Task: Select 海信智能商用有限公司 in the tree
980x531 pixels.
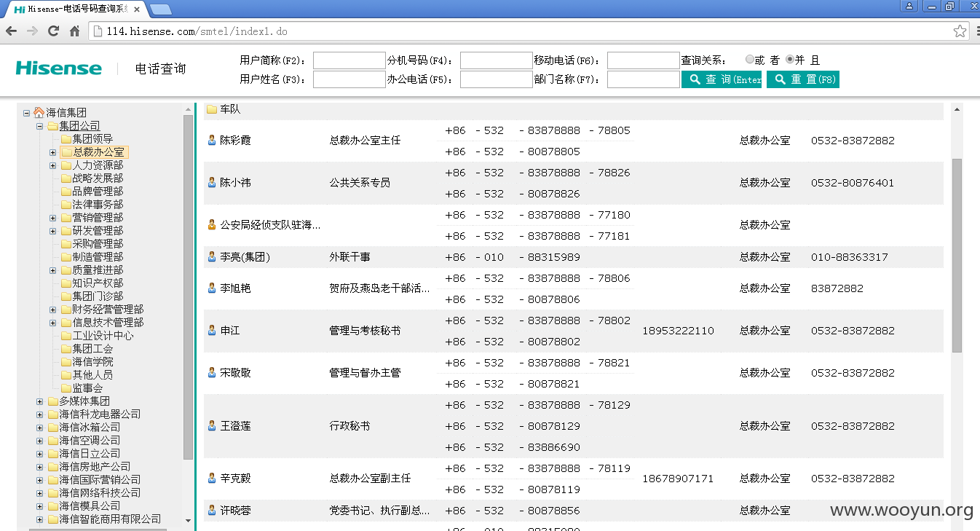Action: coord(110,519)
